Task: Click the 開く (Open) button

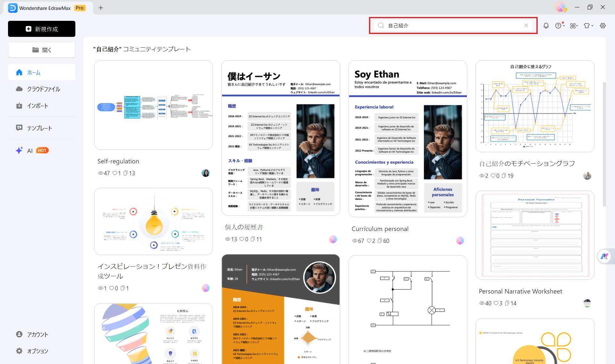Action: (x=41, y=50)
